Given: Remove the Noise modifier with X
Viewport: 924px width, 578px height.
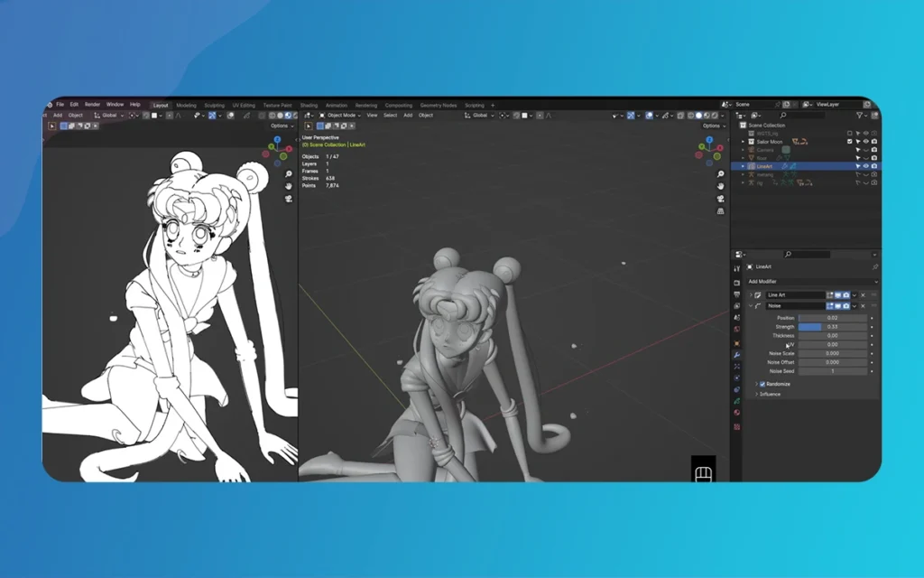Looking at the screenshot, I should (x=864, y=306).
